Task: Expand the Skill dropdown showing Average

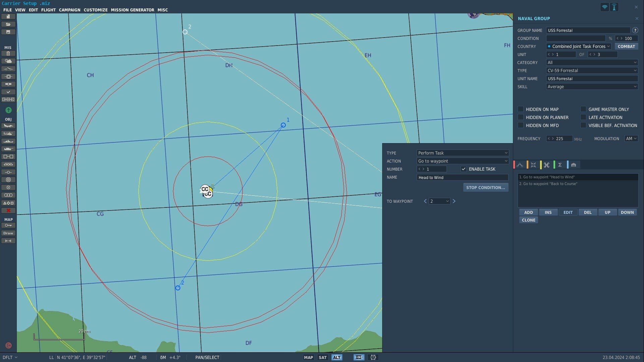Action: [x=592, y=86]
